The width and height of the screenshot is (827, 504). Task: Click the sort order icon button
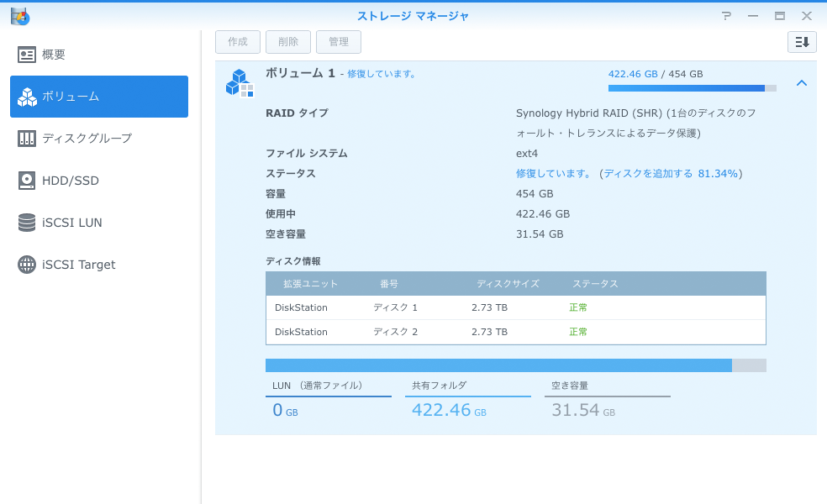pyautogui.click(x=802, y=42)
